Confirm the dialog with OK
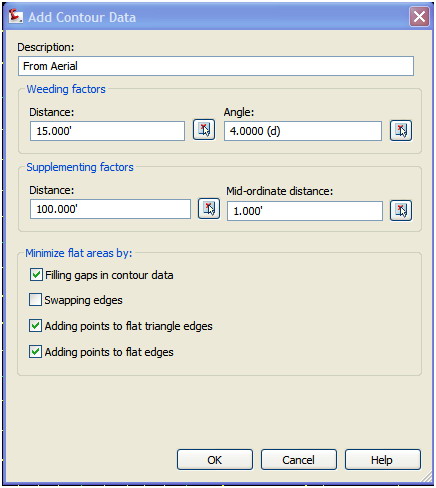 tap(215, 460)
